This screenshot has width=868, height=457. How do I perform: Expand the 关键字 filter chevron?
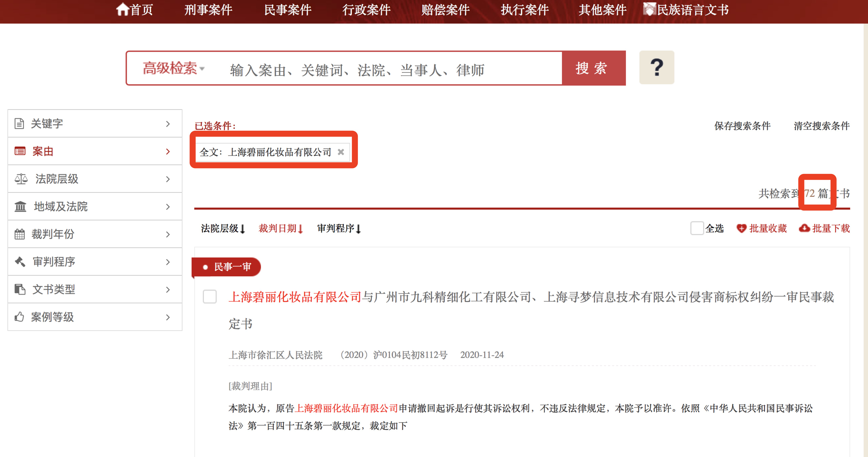168,124
